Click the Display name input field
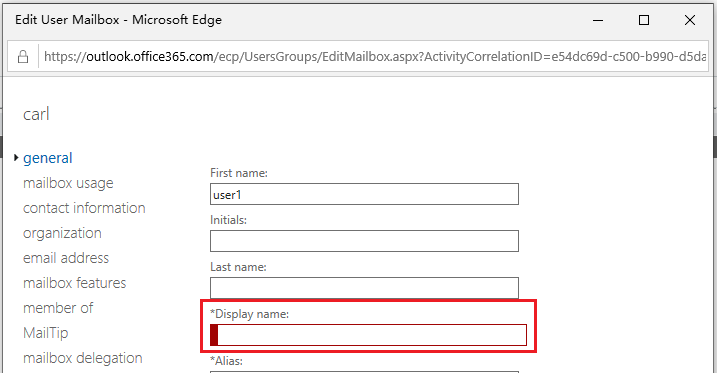Viewport: 717px width, 373px height. 369,335
